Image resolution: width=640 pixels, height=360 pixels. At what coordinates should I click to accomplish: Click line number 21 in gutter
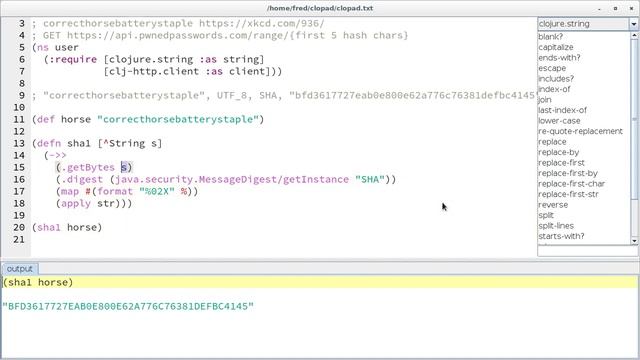pos(19,240)
